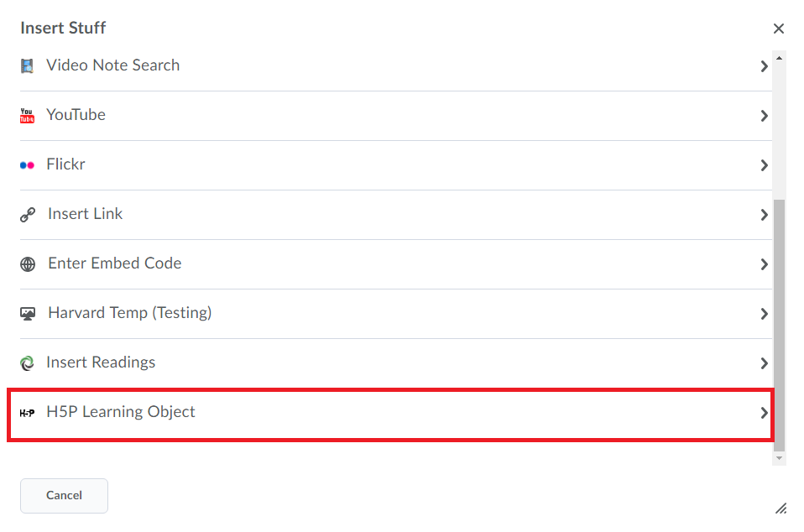The width and height of the screenshot is (804, 532).
Task: Expand the H5P Learning Object chevron
Action: point(764,413)
